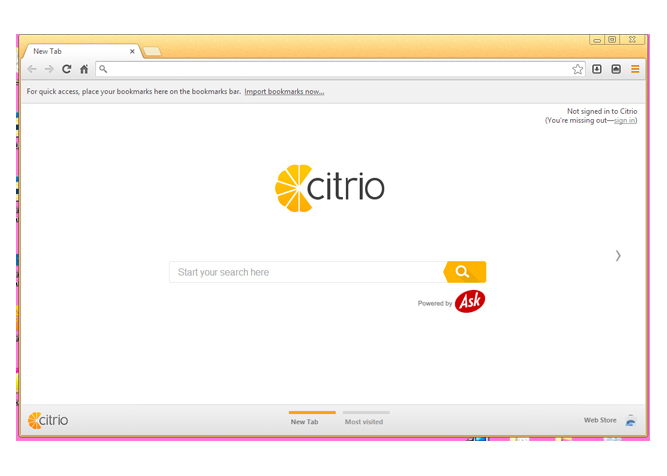Go forward using the forward arrow
The width and height of the screenshot is (667, 476).
point(49,69)
